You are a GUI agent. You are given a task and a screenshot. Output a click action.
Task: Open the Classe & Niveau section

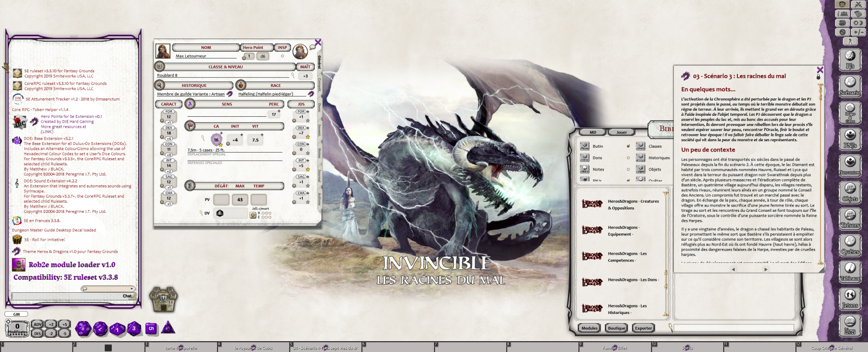[226, 67]
